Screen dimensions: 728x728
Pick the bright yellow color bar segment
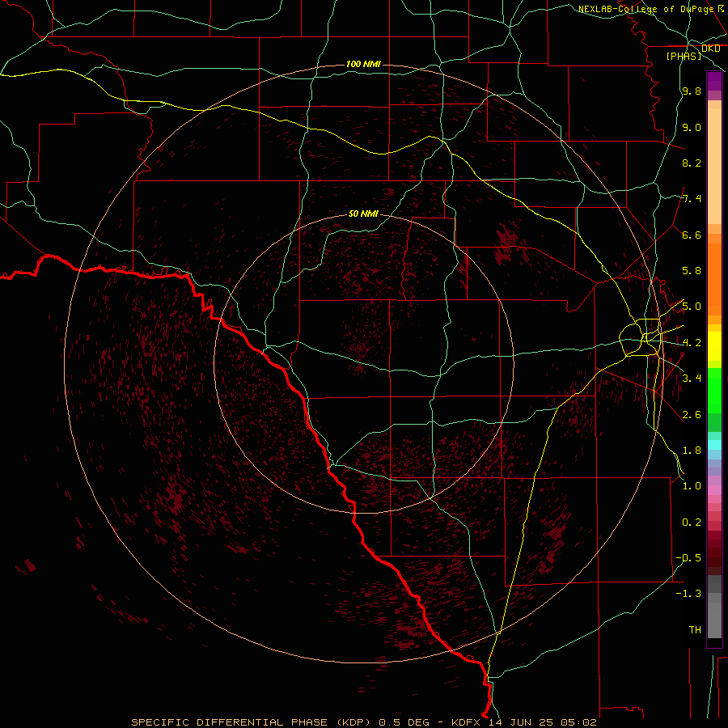click(x=714, y=346)
